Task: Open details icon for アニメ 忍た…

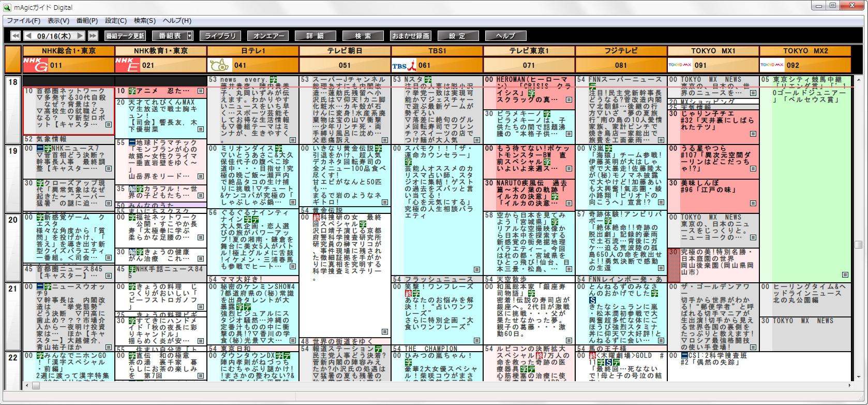Action: coord(201,91)
